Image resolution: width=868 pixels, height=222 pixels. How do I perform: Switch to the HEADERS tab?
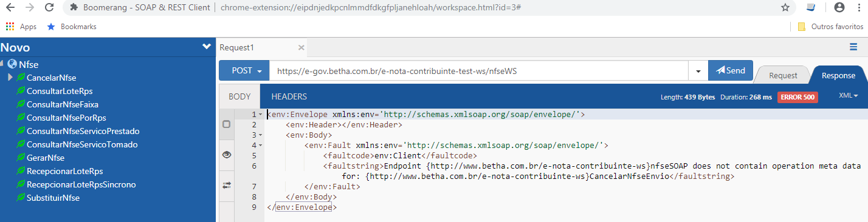[289, 96]
